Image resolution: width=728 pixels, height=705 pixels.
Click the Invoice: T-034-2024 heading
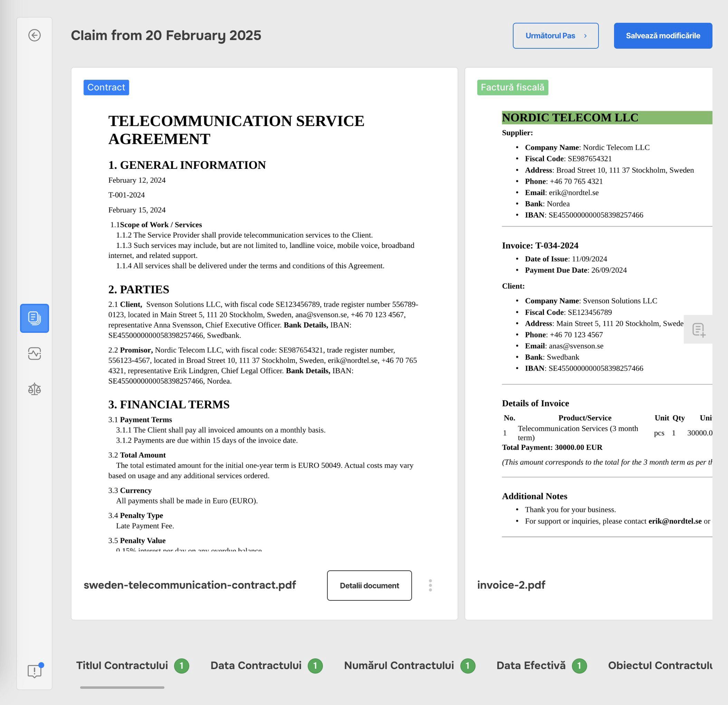[x=540, y=246]
